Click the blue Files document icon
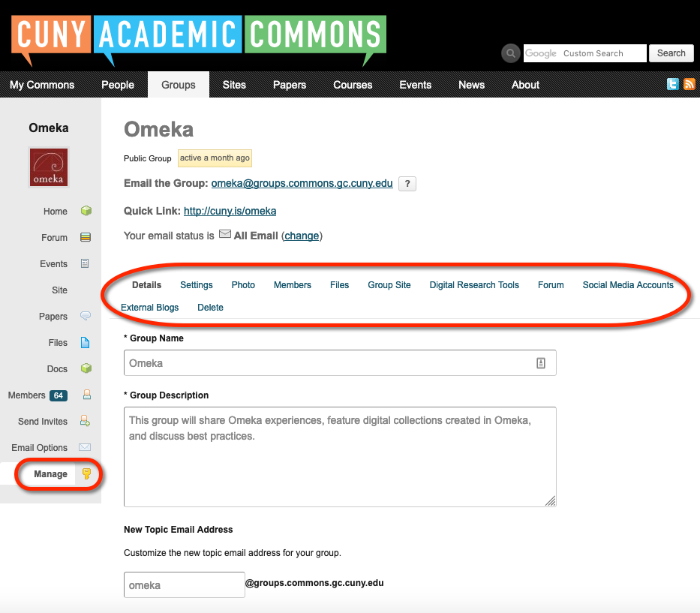The image size is (700, 613). pyautogui.click(x=85, y=342)
